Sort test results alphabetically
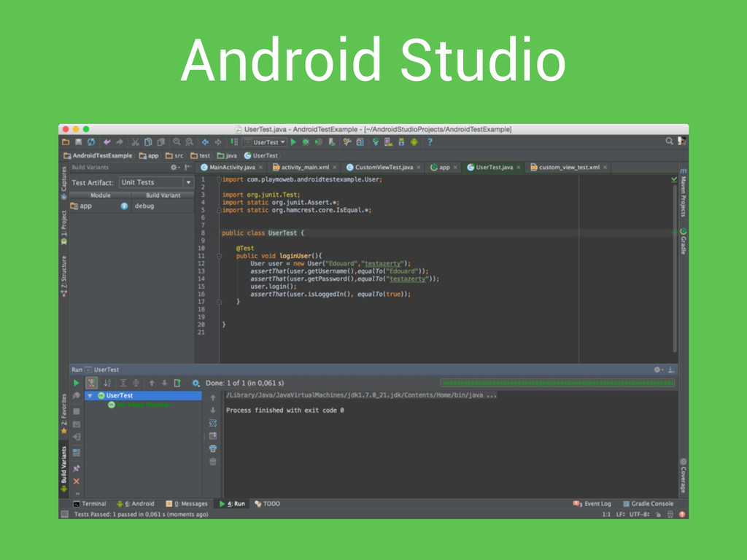The image size is (747, 560). point(107,383)
